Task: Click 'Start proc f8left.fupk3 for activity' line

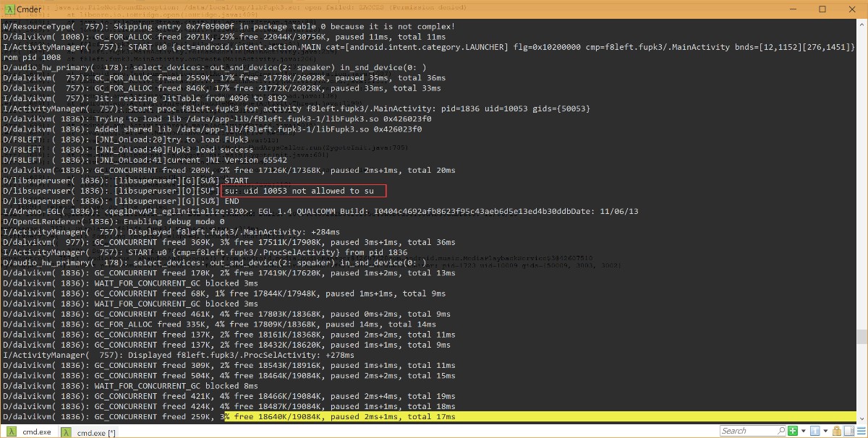Action: click(x=297, y=108)
